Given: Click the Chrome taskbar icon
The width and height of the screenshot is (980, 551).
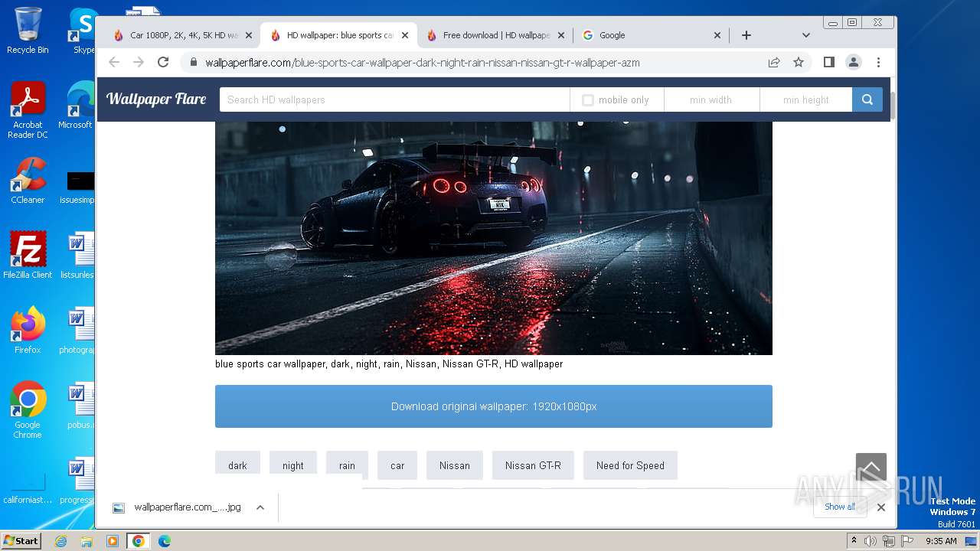Looking at the screenshot, I should 139,541.
